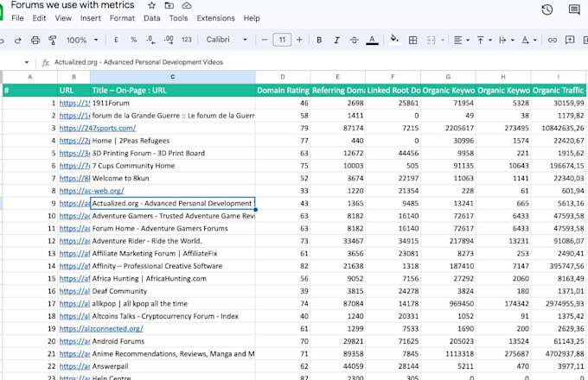Select column C header
588x380 pixels.
[172, 77]
